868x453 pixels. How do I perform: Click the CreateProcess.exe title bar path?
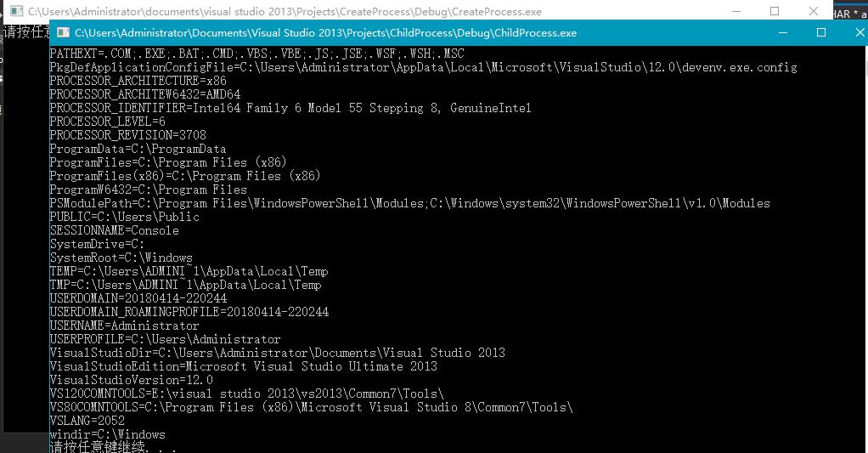285,12
